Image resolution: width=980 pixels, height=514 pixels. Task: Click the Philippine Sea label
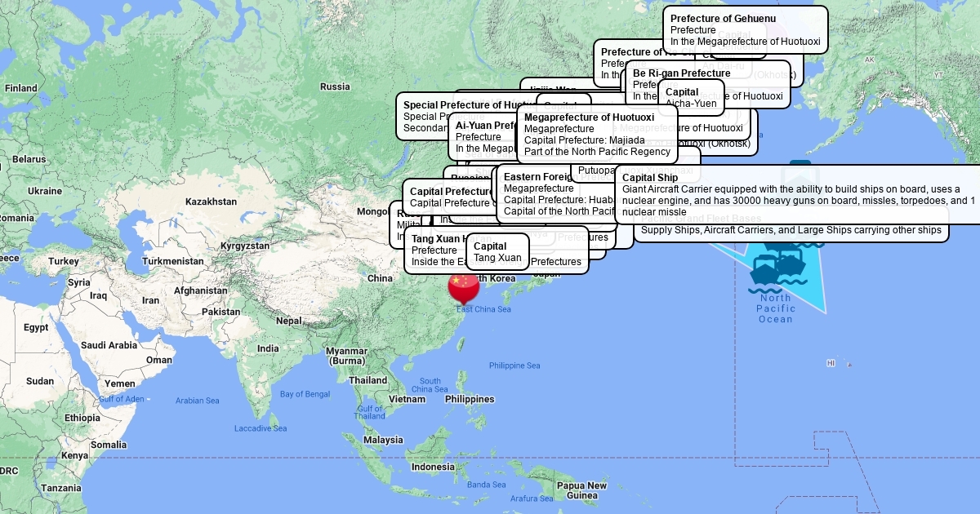click(514, 366)
